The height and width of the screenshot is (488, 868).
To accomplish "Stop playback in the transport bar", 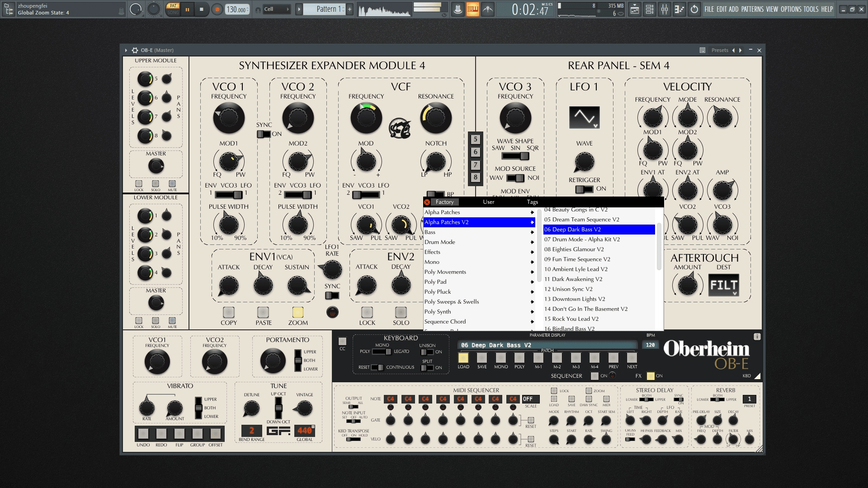I will (x=201, y=9).
